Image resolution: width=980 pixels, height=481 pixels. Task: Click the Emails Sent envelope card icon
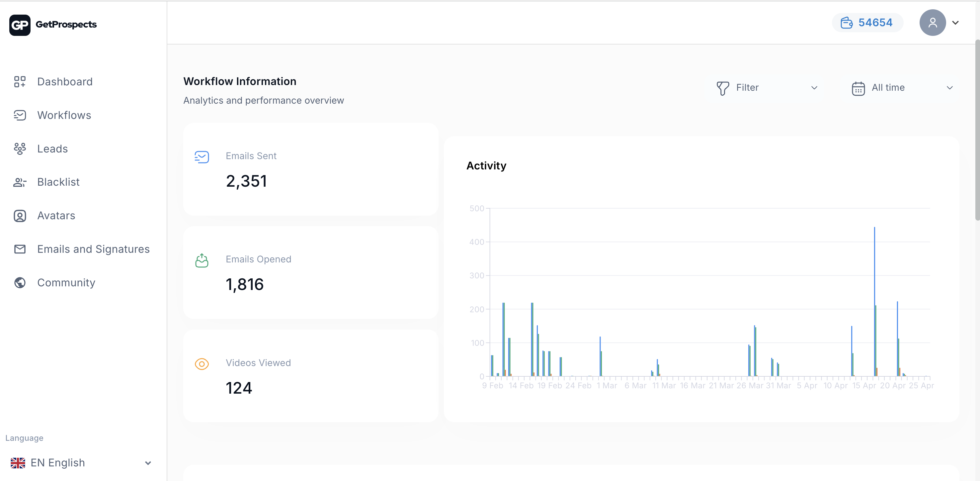pos(202,157)
